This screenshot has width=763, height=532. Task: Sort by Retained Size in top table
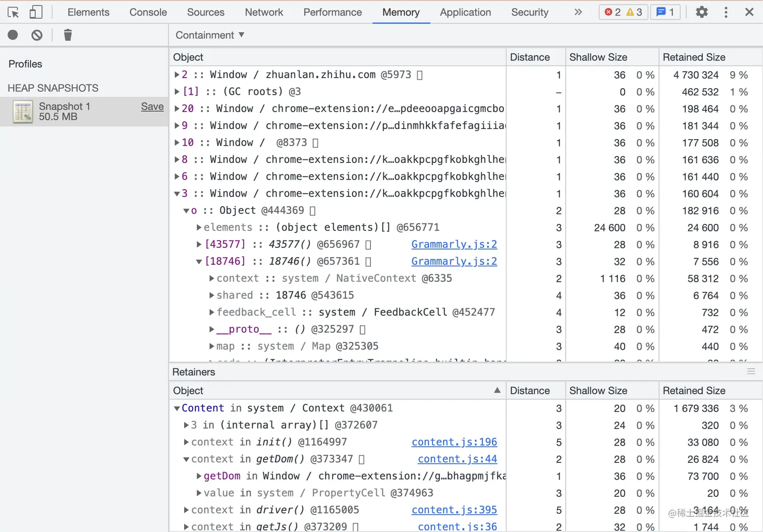pos(711,57)
